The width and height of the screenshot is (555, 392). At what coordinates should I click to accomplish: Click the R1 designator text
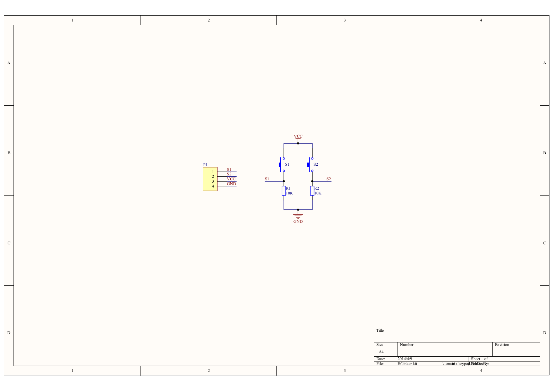(x=288, y=188)
